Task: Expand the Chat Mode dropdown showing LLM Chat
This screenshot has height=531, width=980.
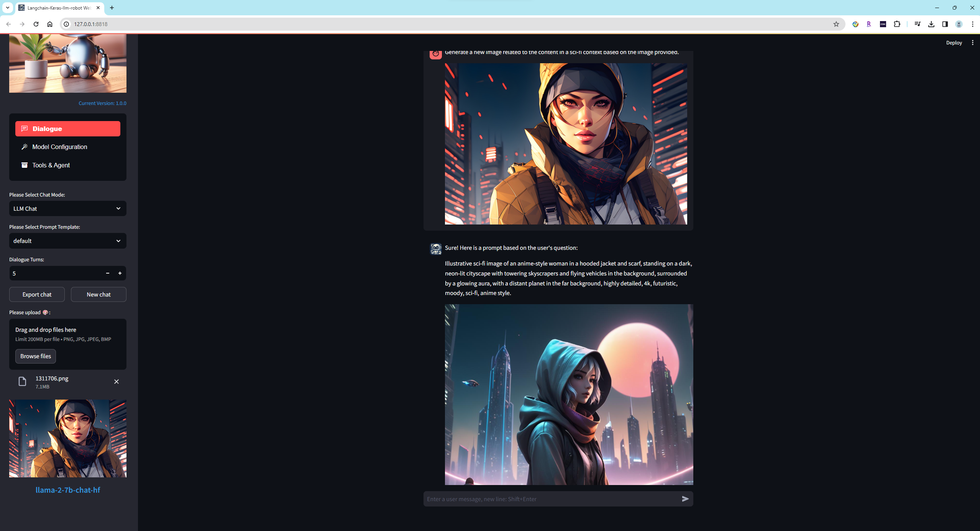Action: click(x=67, y=209)
